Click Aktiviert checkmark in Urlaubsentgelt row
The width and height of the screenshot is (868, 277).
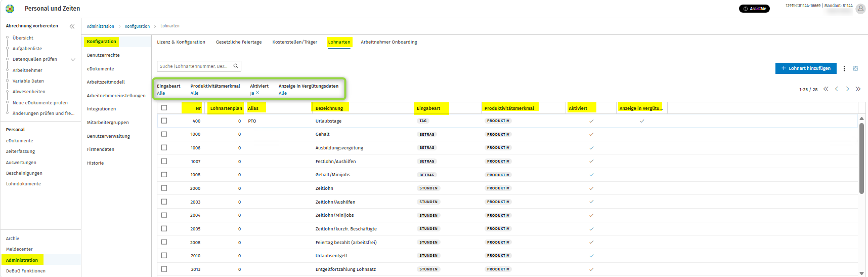point(591,256)
